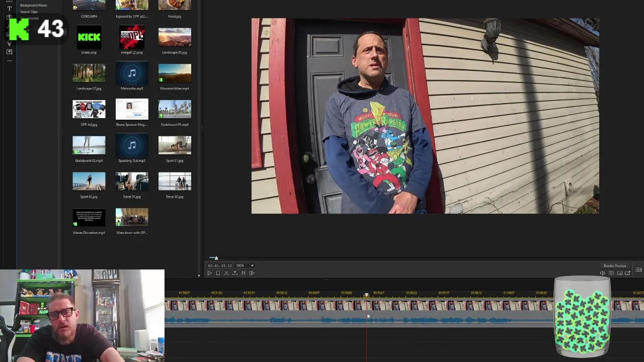Select the Sound Clips category
644x362 pixels.
[x=29, y=12]
